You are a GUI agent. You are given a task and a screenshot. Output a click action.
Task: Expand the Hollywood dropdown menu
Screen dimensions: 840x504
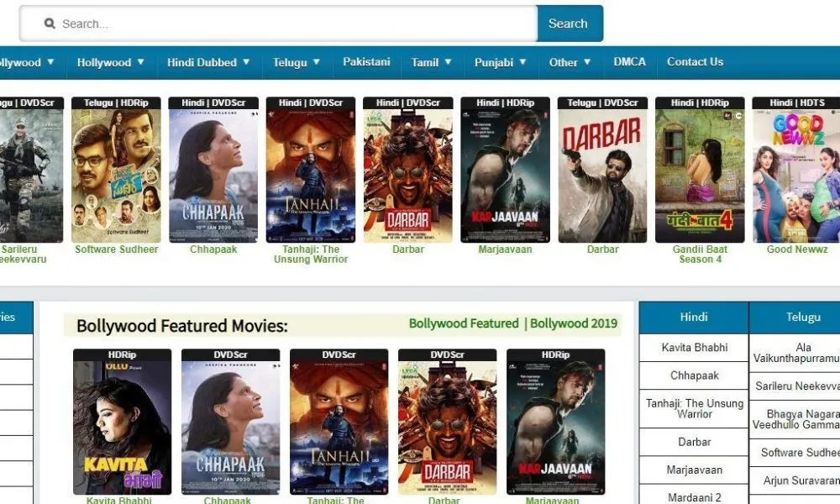tap(110, 62)
